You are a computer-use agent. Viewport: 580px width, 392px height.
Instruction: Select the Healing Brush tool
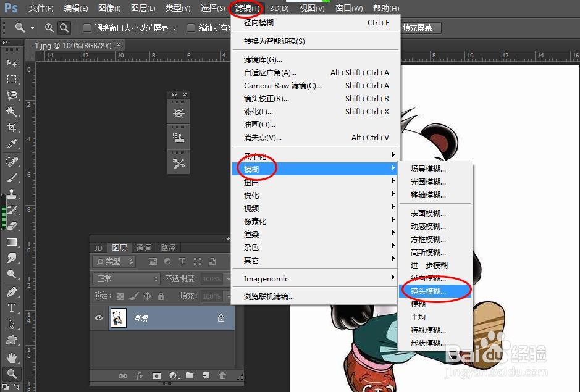[12, 162]
